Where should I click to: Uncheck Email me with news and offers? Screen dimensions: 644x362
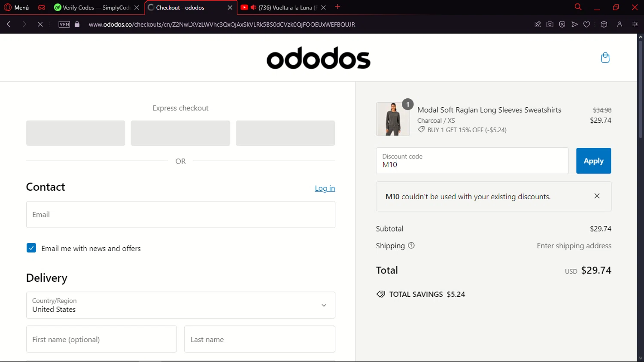(31, 248)
